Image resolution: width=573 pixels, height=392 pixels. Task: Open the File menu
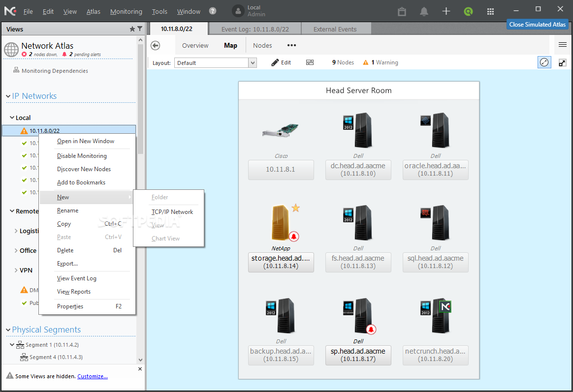click(28, 11)
